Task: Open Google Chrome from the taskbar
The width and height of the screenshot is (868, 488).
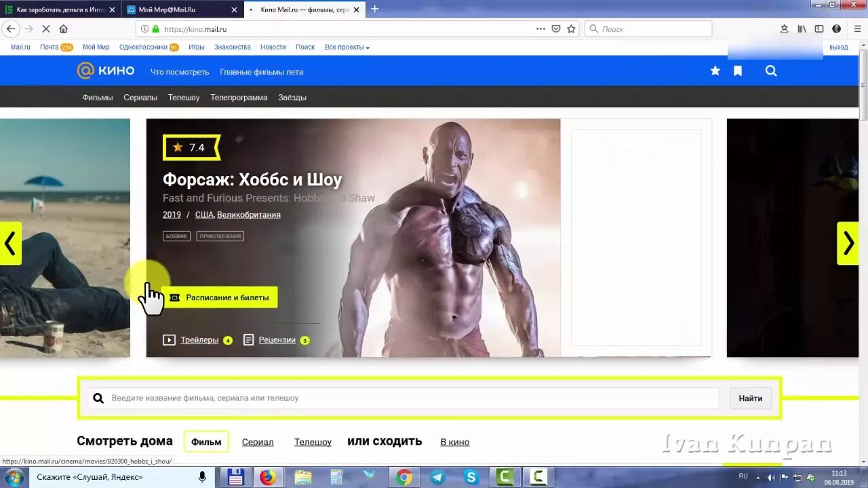Action: click(x=403, y=477)
